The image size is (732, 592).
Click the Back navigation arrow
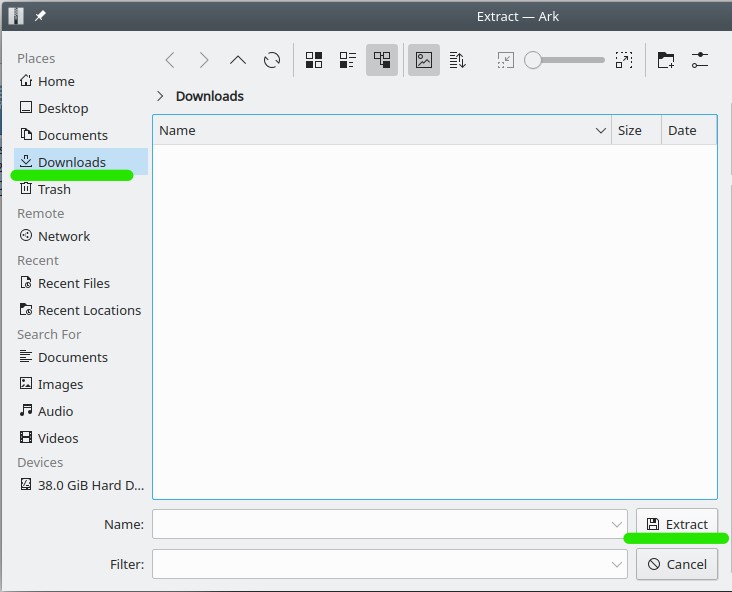pos(170,60)
